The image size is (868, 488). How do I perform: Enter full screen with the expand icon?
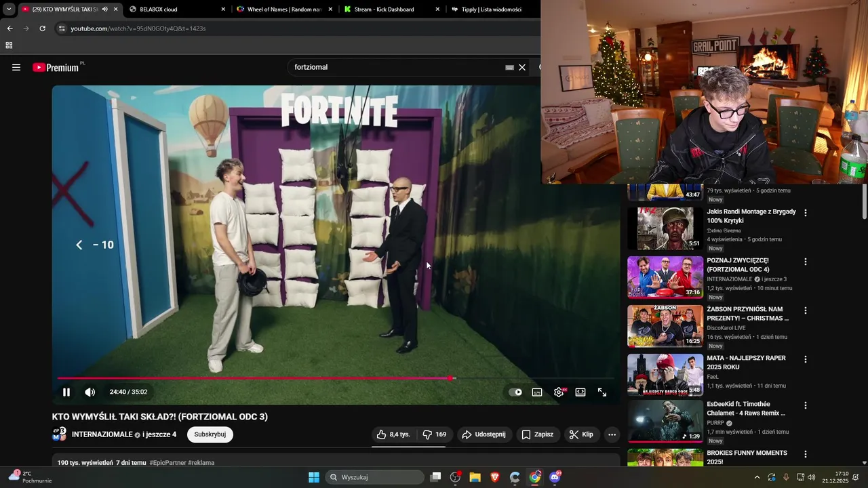(x=602, y=392)
